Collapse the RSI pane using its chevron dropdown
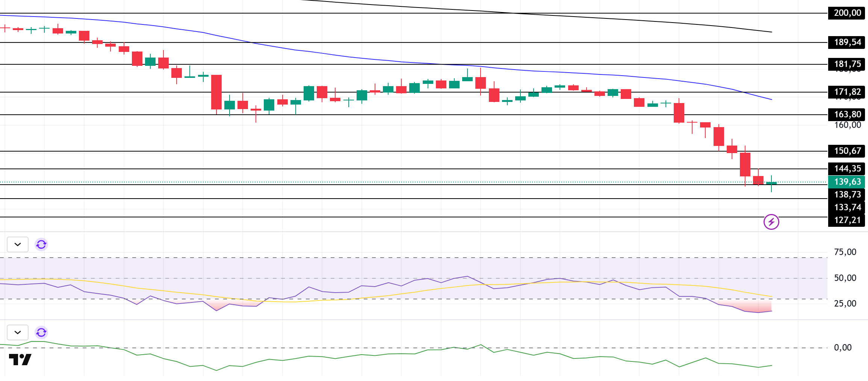868x381 pixels. click(x=18, y=244)
